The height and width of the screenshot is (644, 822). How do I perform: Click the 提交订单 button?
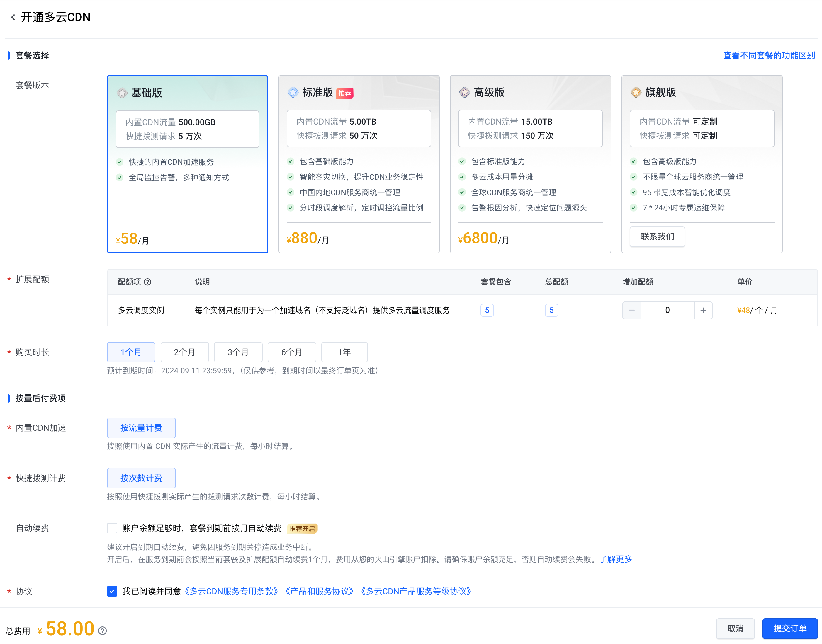[x=789, y=628]
